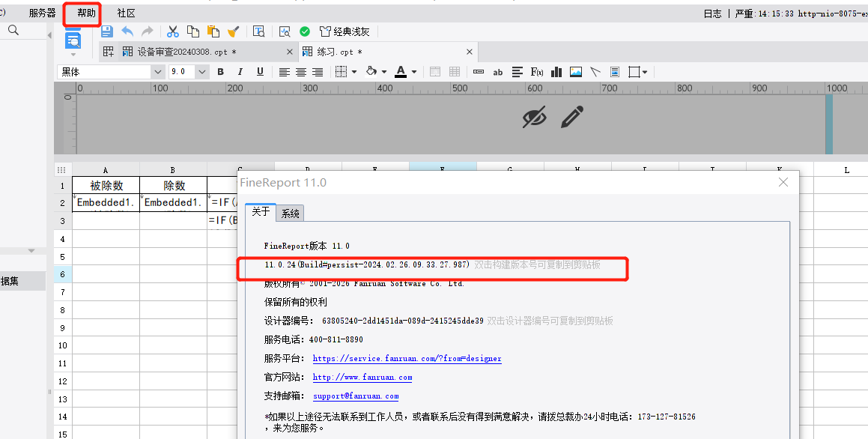Insert plain text with the ab icon
868x439 pixels.
pyautogui.click(x=498, y=72)
